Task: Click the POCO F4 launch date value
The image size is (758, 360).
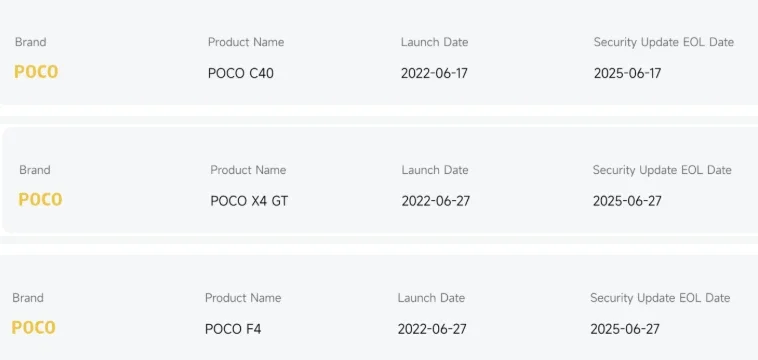Action: tap(432, 329)
